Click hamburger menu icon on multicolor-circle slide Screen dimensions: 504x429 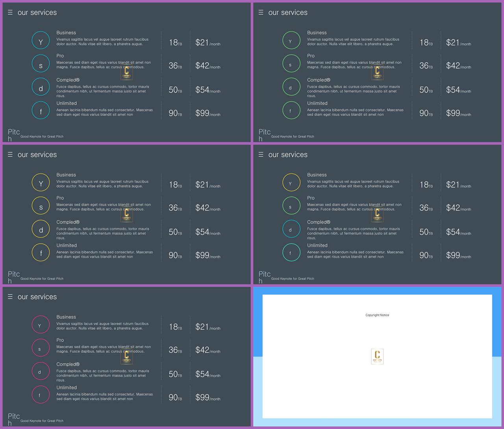[261, 154]
